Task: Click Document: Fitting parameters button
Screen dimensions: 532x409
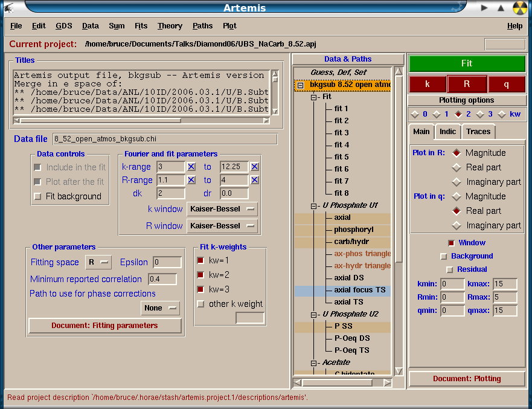Action: [x=104, y=326]
